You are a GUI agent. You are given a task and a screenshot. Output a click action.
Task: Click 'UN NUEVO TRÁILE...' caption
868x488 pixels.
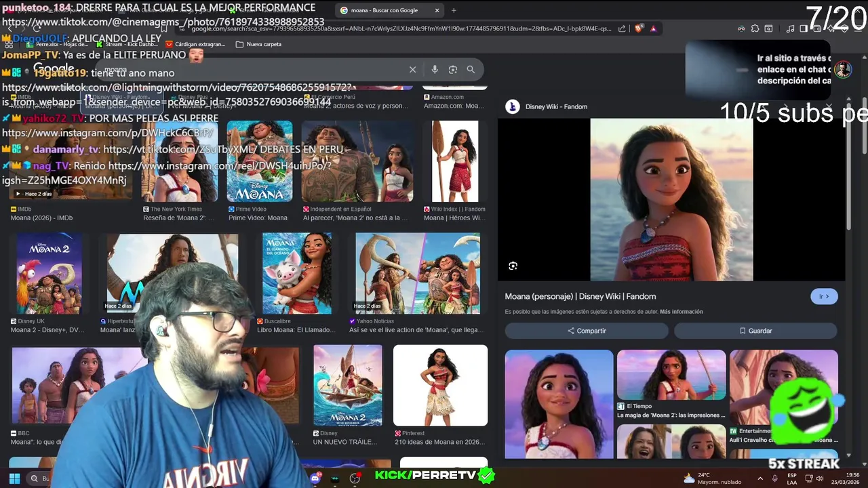point(345,442)
